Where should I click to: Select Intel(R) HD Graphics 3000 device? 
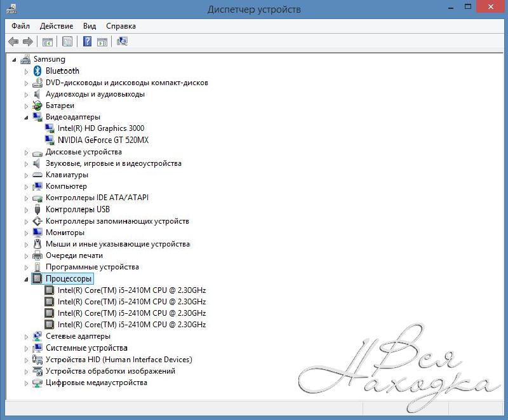tap(100, 128)
